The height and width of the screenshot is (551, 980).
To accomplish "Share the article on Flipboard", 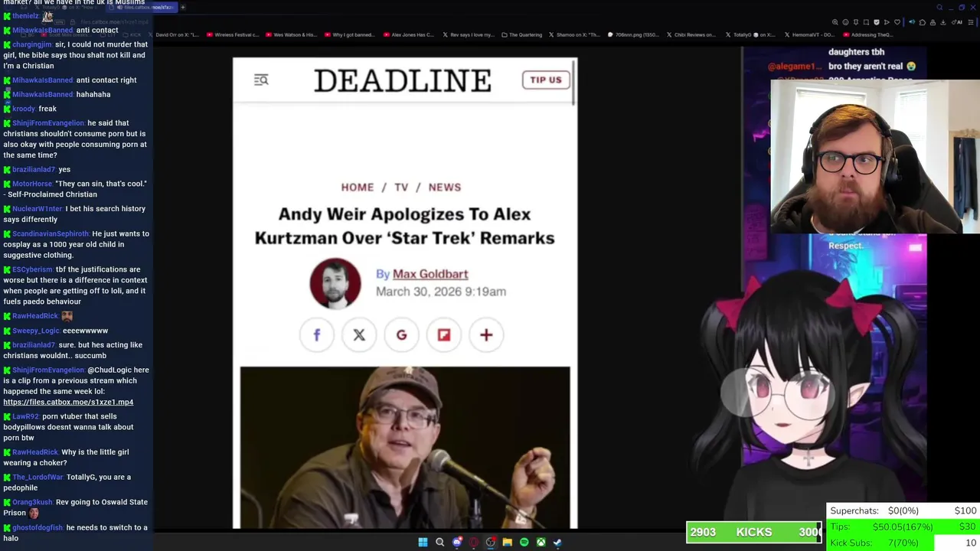I will coord(444,334).
